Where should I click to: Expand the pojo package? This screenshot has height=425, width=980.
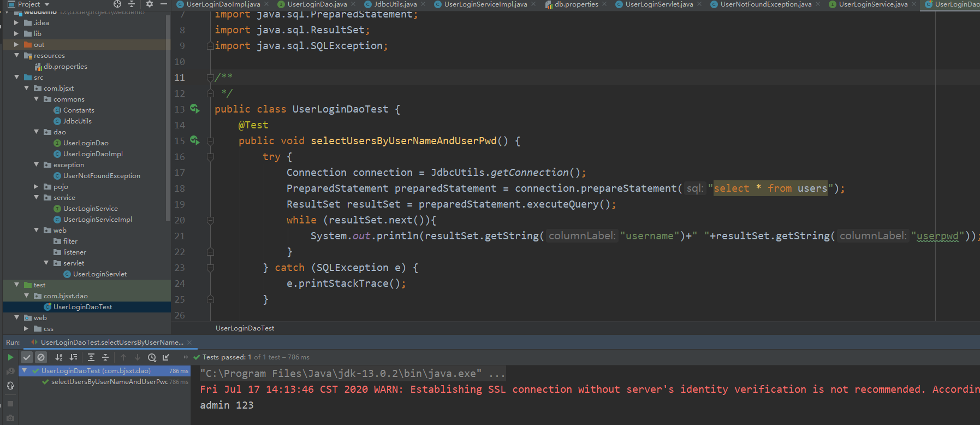pyautogui.click(x=36, y=187)
